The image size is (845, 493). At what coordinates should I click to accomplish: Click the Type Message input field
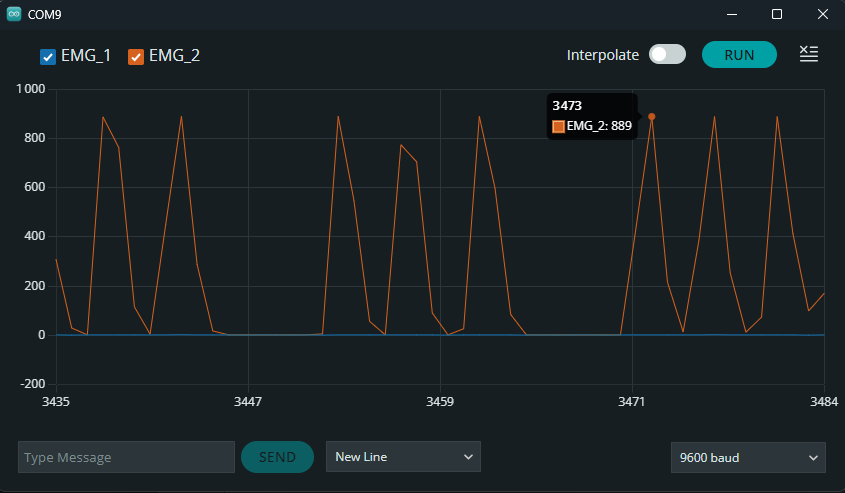(126, 457)
